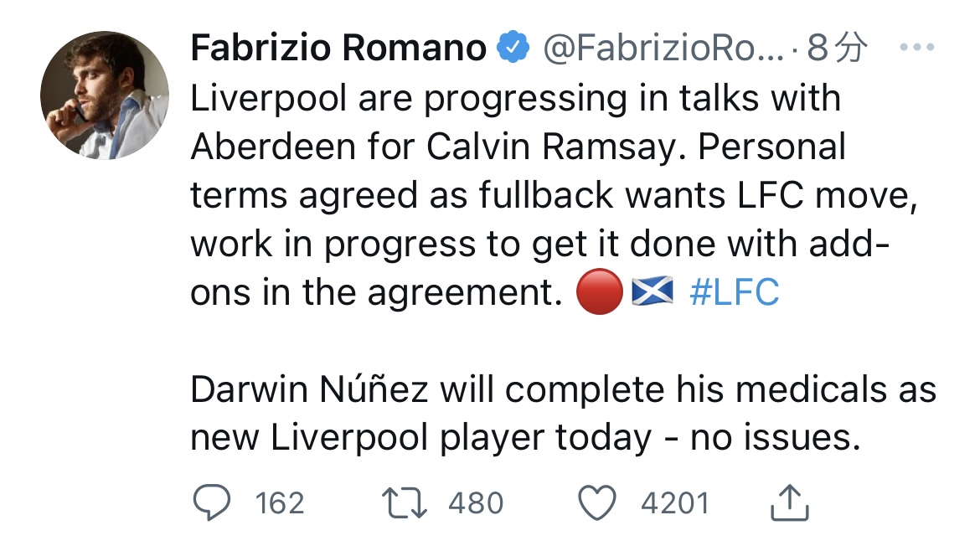The width and height of the screenshot is (980, 546).
Task: Click the 4201 likes count
Action: point(674,502)
